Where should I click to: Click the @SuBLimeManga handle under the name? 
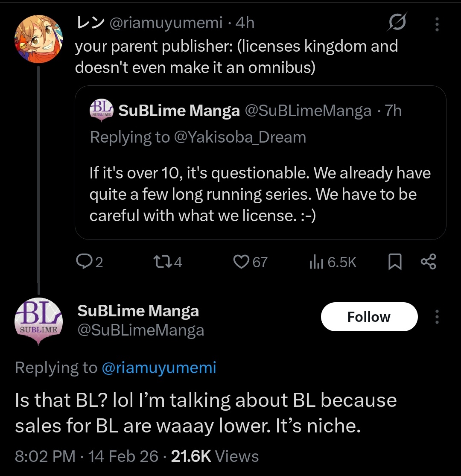point(140,330)
